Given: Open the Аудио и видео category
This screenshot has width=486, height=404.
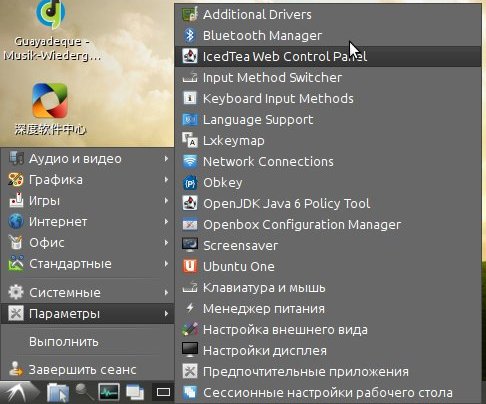Looking at the screenshot, I should [x=88, y=159].
